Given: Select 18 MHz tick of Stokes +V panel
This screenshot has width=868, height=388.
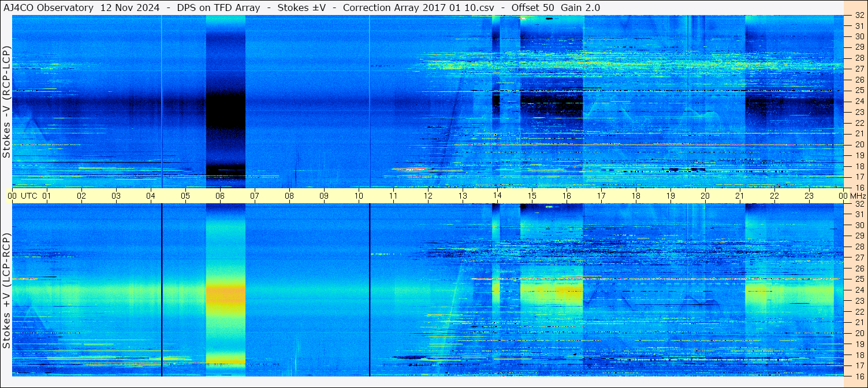Looking at the screenshot, I should pyautogui.click(x=859, y=355).
